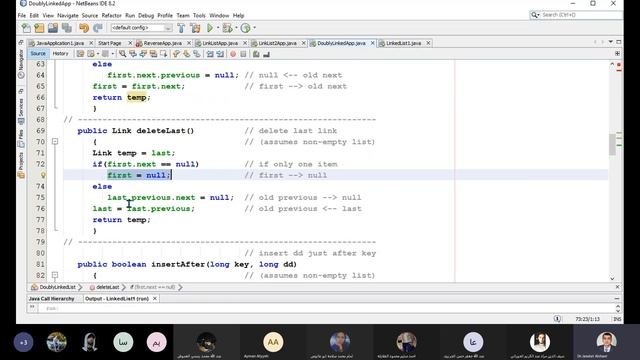This screenshot has width=640, height=360.
Task: Close the ReverseApp.java tab
Action: click(x=189, y=43)
